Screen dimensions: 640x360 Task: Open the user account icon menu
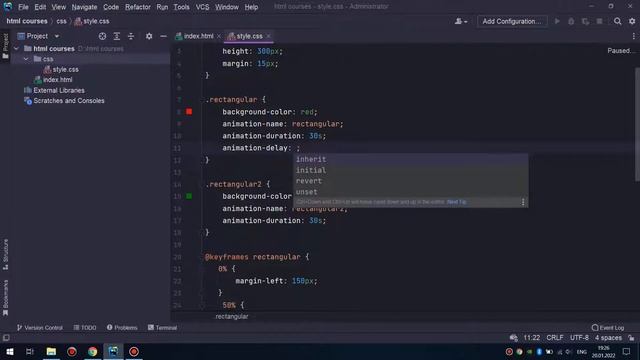click(461, 21)
